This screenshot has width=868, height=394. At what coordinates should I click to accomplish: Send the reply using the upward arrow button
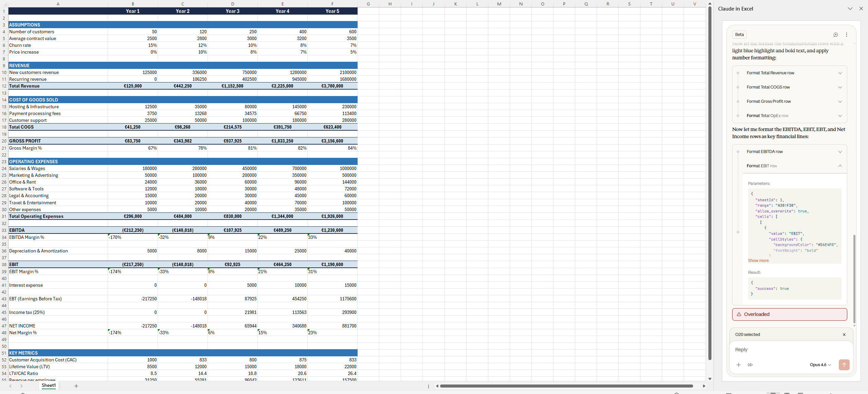(x=844, y=365)
